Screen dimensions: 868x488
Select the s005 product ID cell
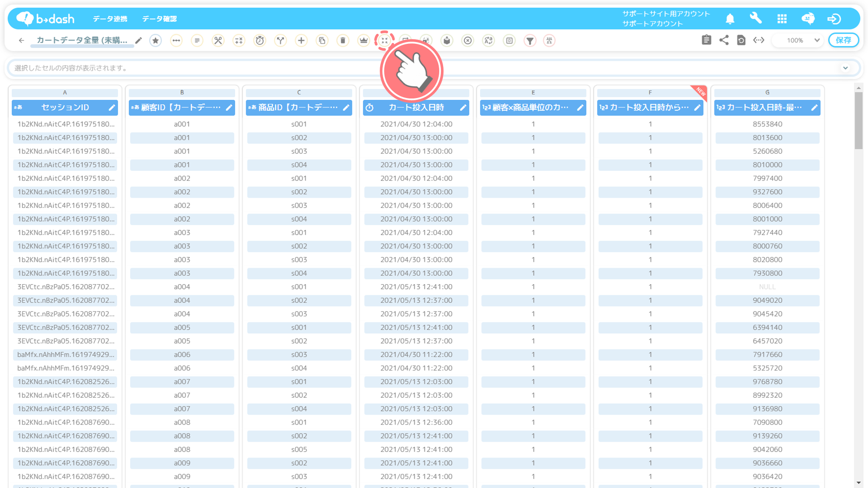coord(299,449)
